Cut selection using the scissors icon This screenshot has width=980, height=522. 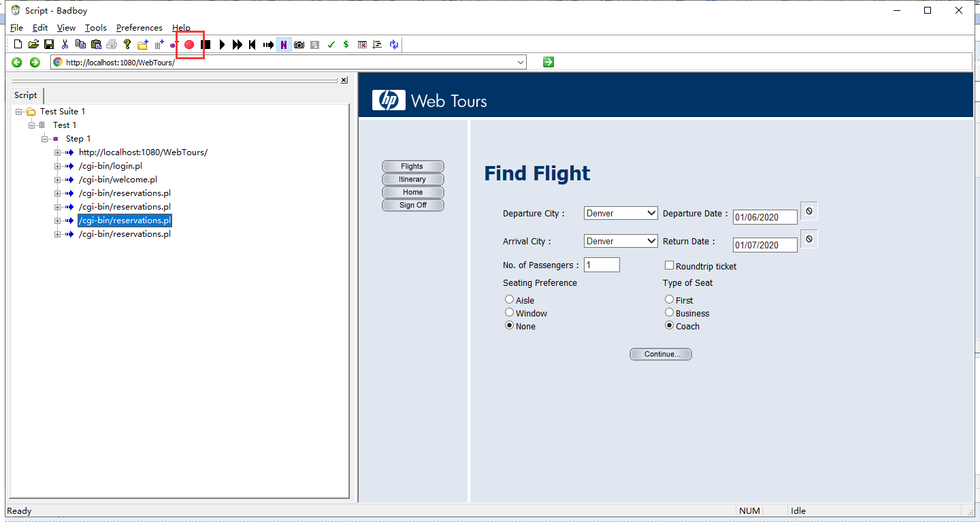click(65, 44)
